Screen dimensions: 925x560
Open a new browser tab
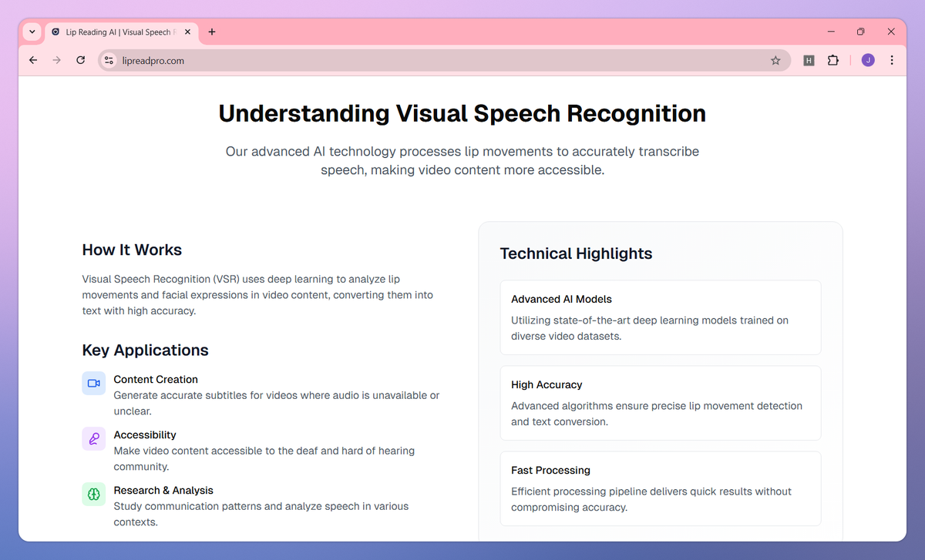tap(211, 32)
